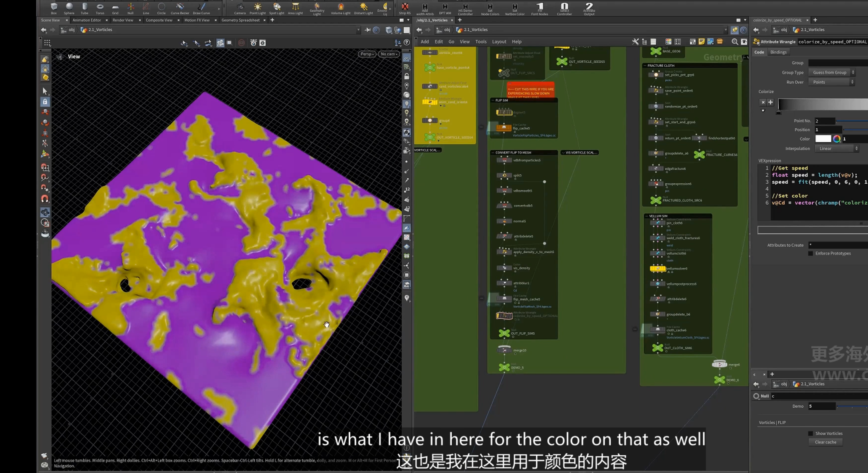Collapse the VELLUM SIM network box

[x=647, y=216]
